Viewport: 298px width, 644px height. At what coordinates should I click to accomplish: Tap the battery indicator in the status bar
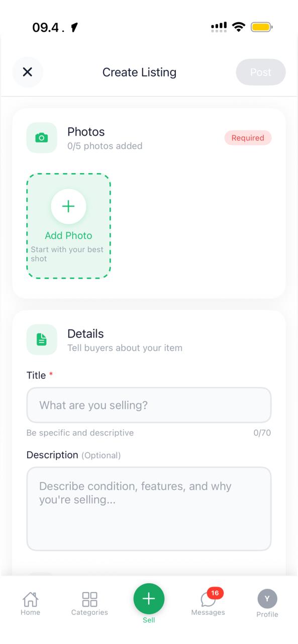261,26
